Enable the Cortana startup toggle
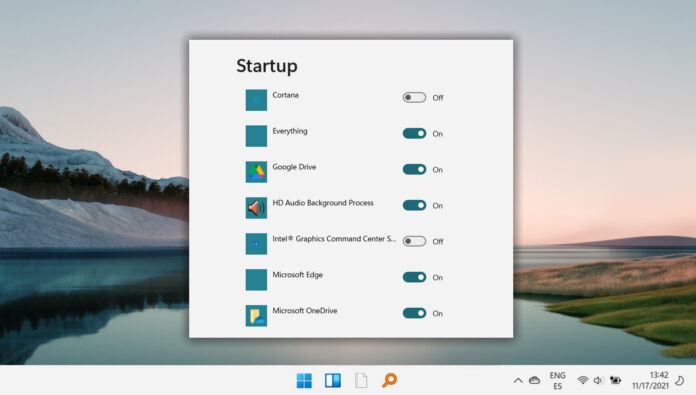The height and width of the screenshot is (395, 696). [414, 97]
